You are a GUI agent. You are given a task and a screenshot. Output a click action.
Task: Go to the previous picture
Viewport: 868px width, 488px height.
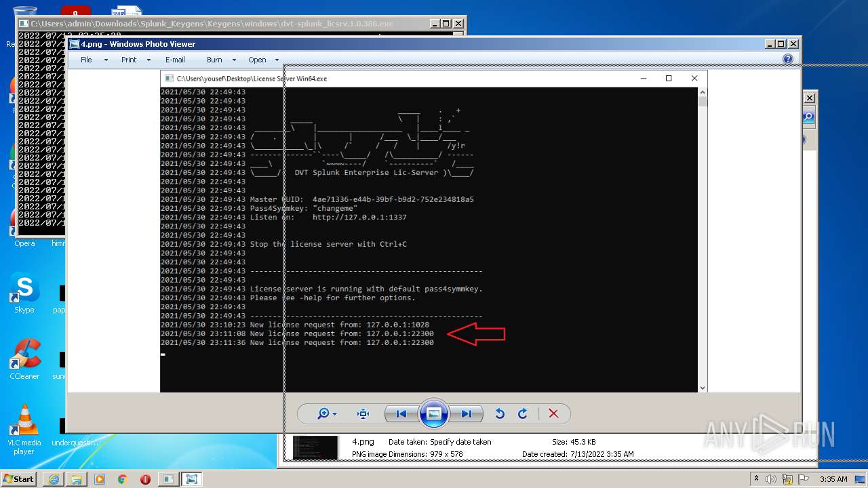(x=401, y=413)
